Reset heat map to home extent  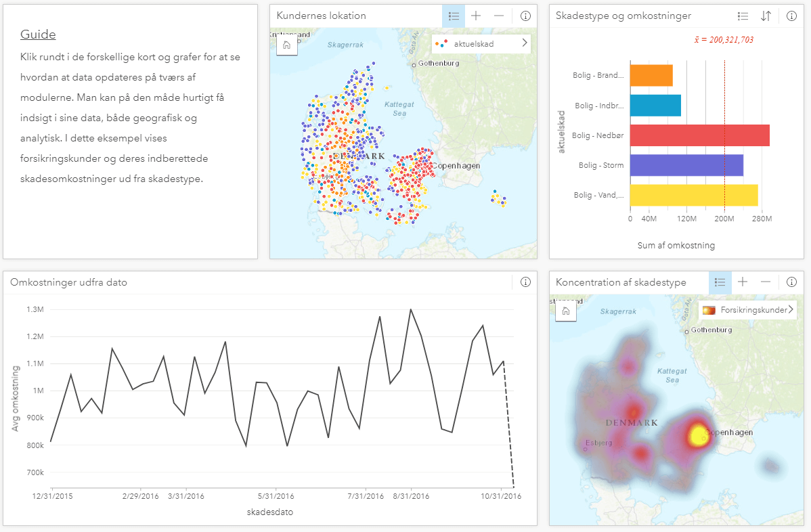point(566,311)
